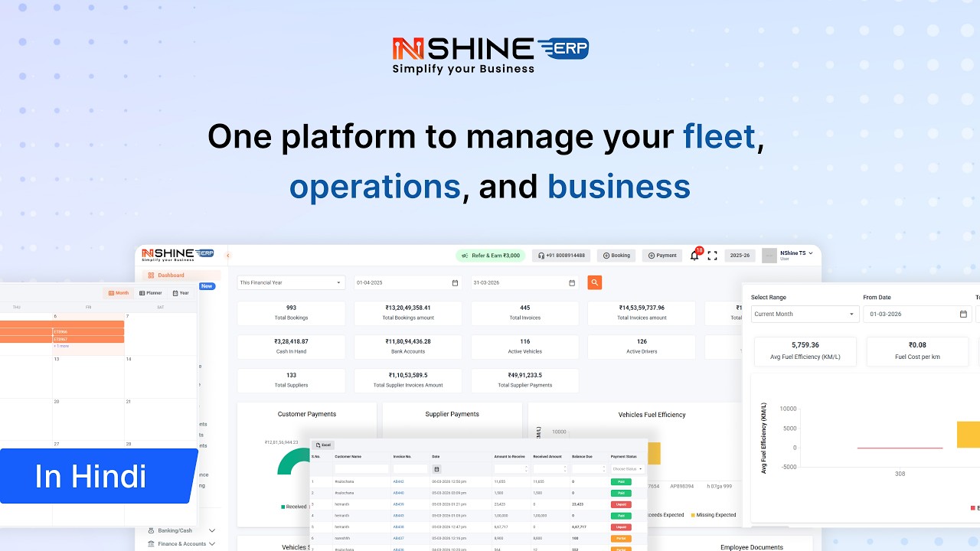
Task: Sort by Payment Status column header
Action: point(624,456)
